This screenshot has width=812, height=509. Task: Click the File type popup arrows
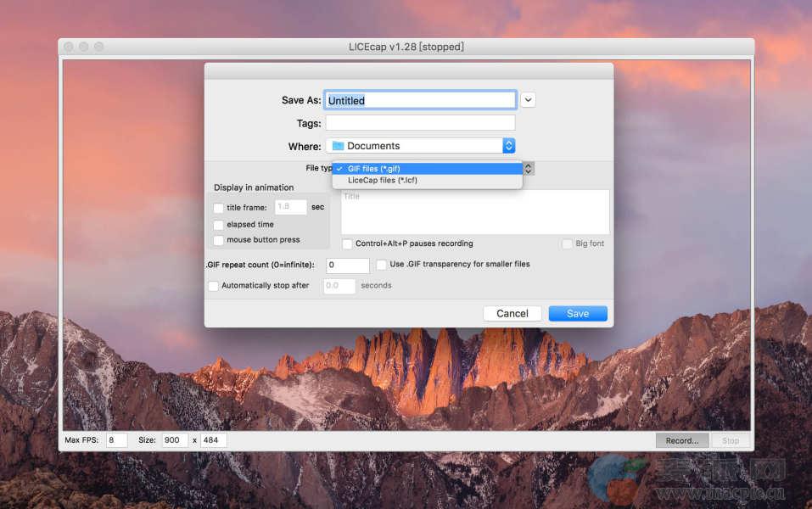(528, 169)
